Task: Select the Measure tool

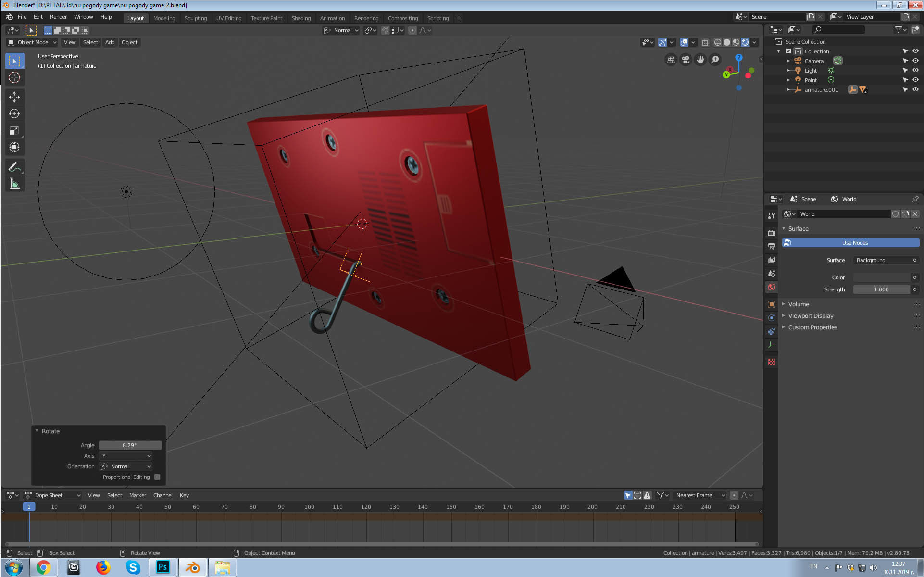Action: [14, 184]
